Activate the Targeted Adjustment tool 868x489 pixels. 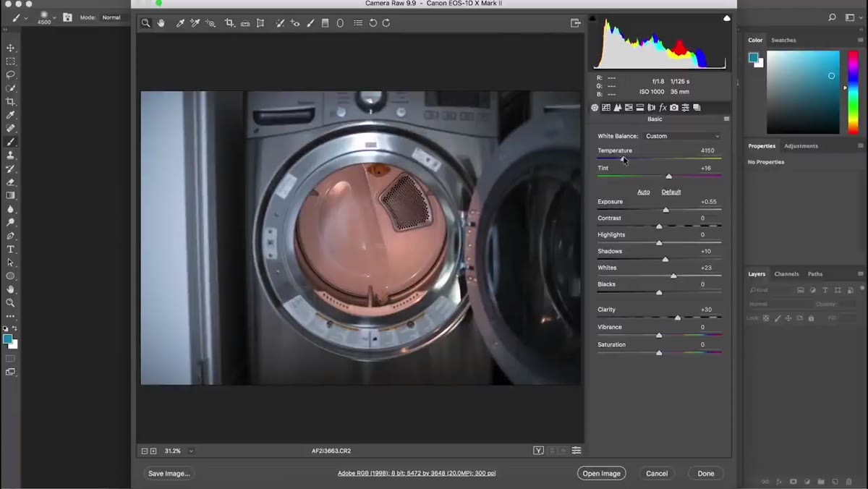(210, 23)
